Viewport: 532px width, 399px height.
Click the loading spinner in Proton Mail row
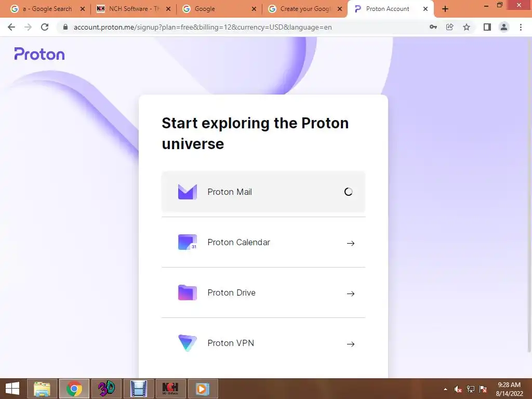349,192
